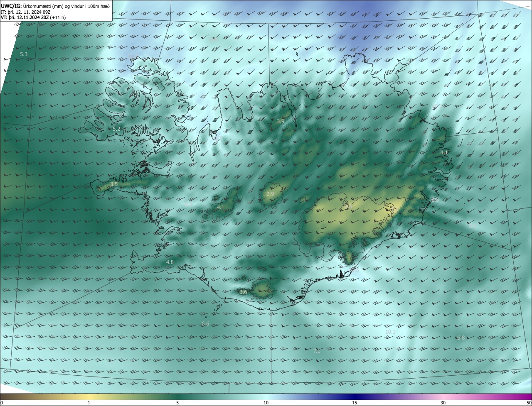Click the 5.3 precipitation value label

pos(24,54)
